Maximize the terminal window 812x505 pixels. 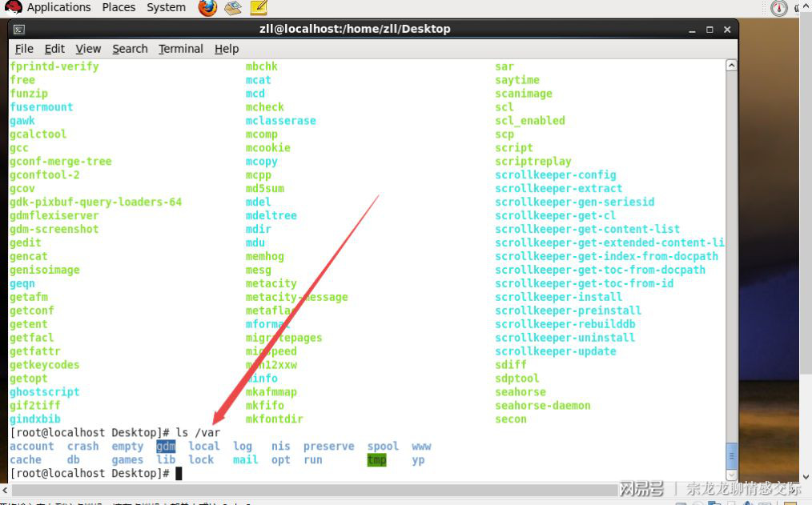(x=709, y=30)
